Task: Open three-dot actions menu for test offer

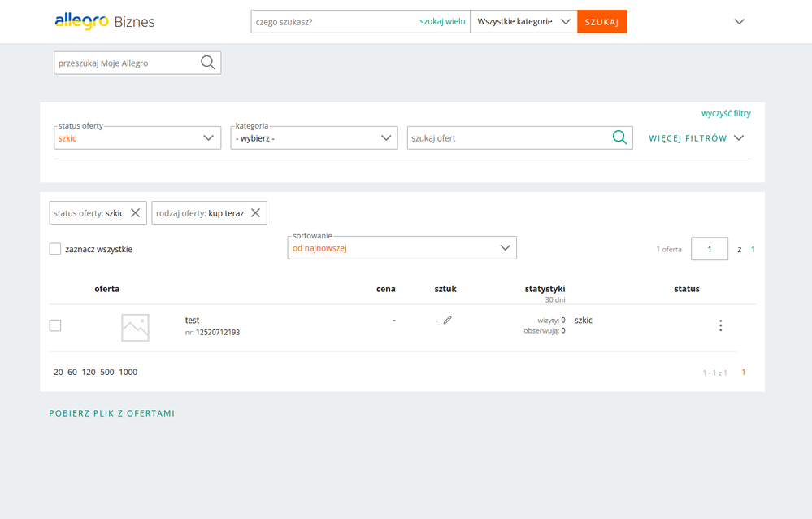Action: click(x=720, y=325)
